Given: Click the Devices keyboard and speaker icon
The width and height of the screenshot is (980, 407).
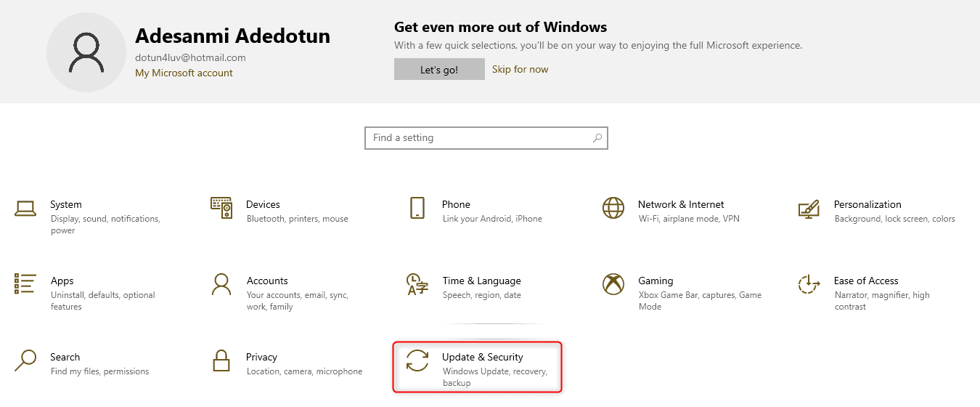Looking at the screenshot, I should coord(221,208).
